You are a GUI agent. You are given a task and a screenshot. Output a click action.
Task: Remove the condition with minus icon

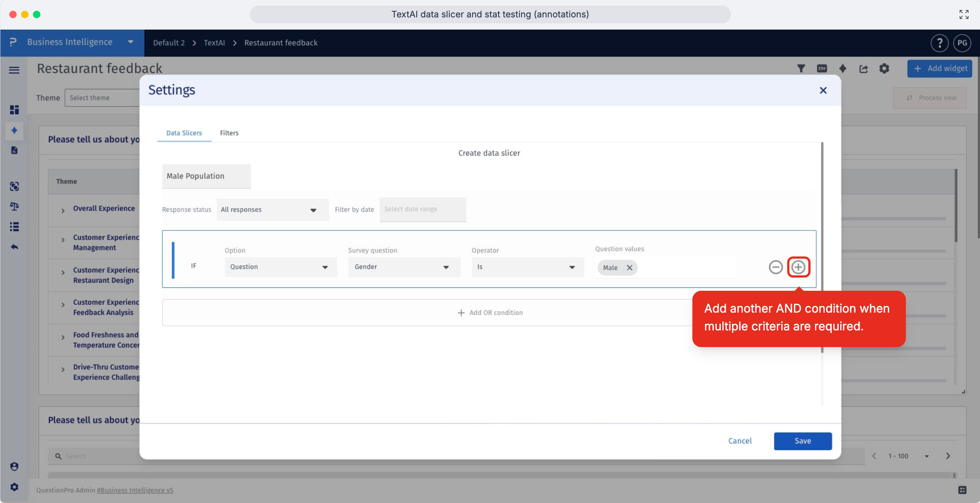coord(775,267)
